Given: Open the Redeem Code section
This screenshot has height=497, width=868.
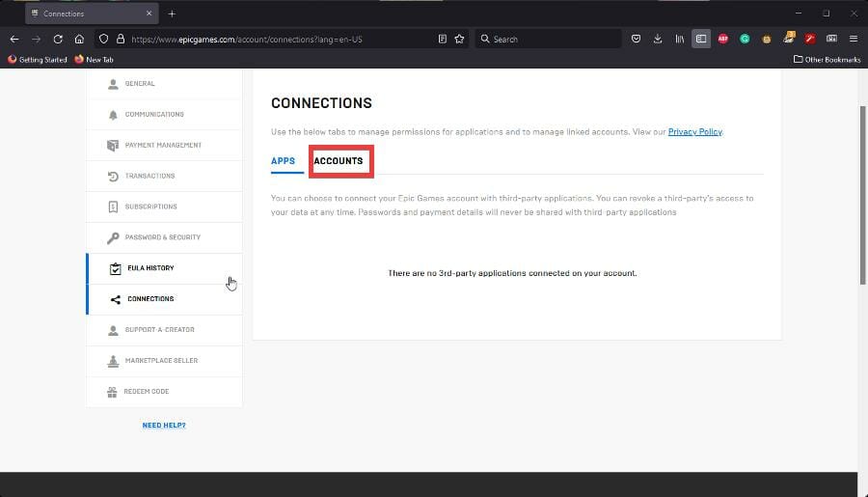Looking at the screenshot, I should (x=164, y=392).
